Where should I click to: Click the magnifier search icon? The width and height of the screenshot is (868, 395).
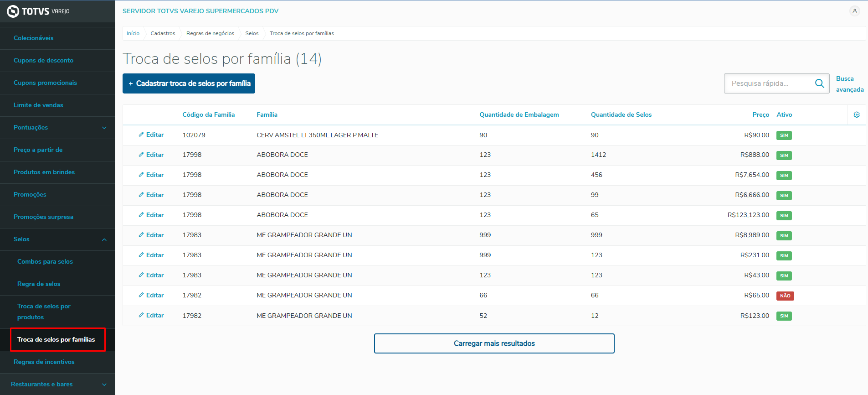tap(819, 83)
